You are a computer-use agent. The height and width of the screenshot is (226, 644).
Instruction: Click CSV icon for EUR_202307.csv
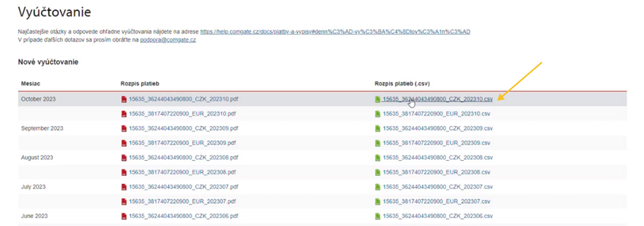click(x=378, y=201)
